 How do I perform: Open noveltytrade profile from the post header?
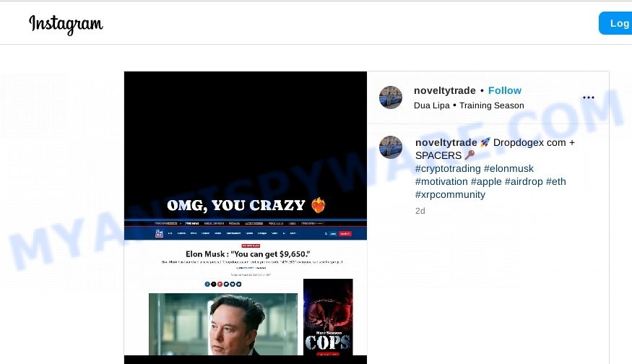445,91
